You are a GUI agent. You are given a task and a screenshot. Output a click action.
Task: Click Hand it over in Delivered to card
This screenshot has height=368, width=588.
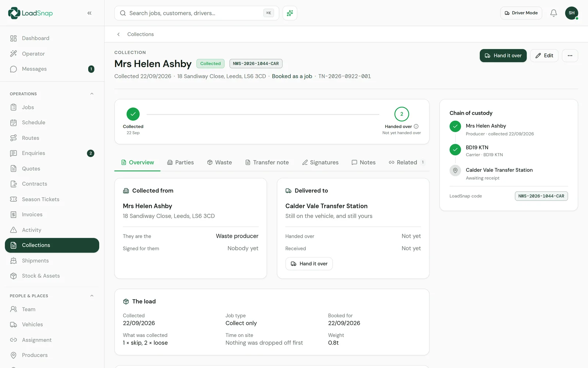309,264
